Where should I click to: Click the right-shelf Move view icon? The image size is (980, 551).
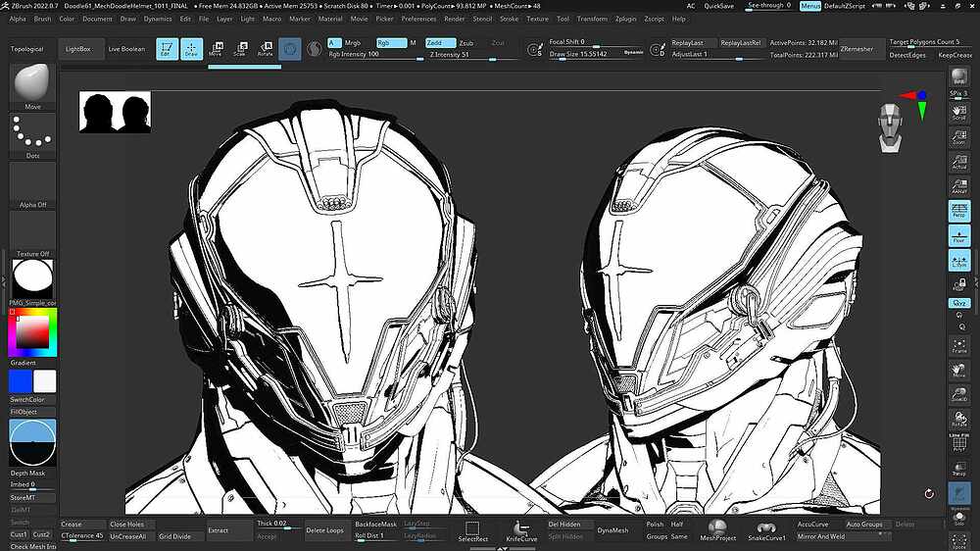click(959, 371)
